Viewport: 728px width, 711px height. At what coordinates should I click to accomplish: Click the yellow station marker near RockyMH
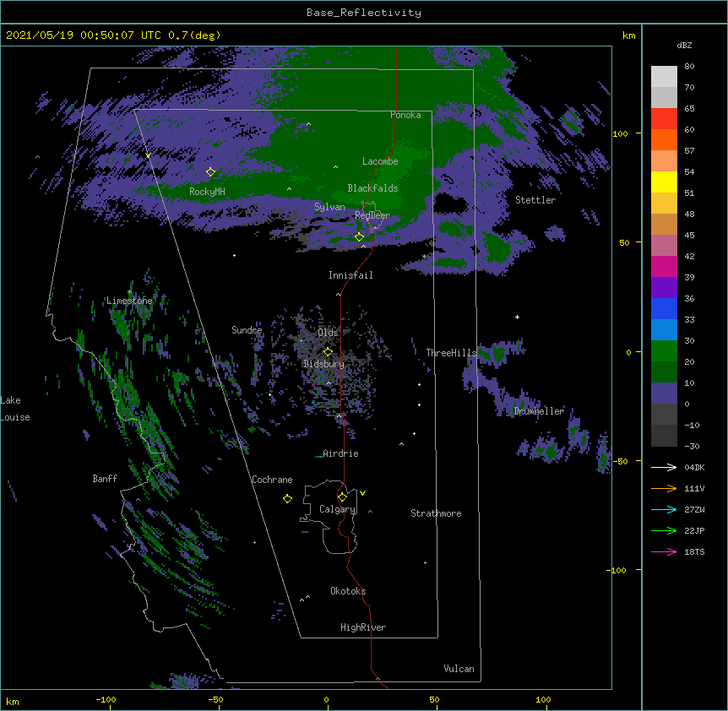tap(211, 172)
